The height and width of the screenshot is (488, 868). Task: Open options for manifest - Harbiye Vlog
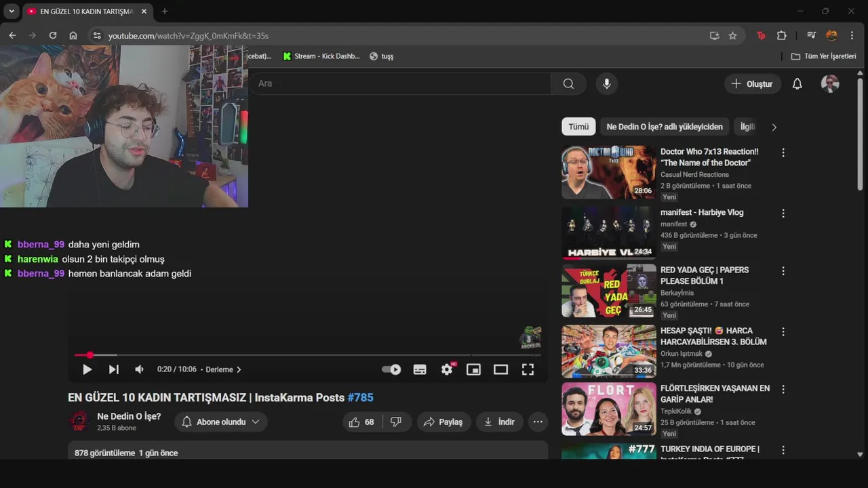pos(783,213)
